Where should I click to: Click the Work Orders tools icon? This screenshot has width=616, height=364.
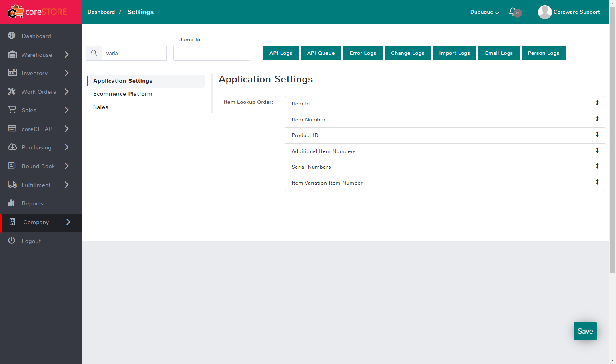coord(12,91)
